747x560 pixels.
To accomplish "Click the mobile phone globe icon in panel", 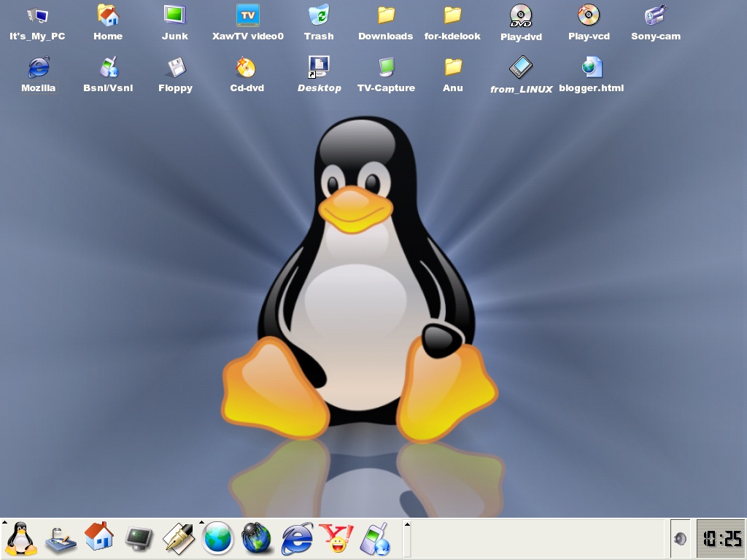I will click(x=376, y=539).
